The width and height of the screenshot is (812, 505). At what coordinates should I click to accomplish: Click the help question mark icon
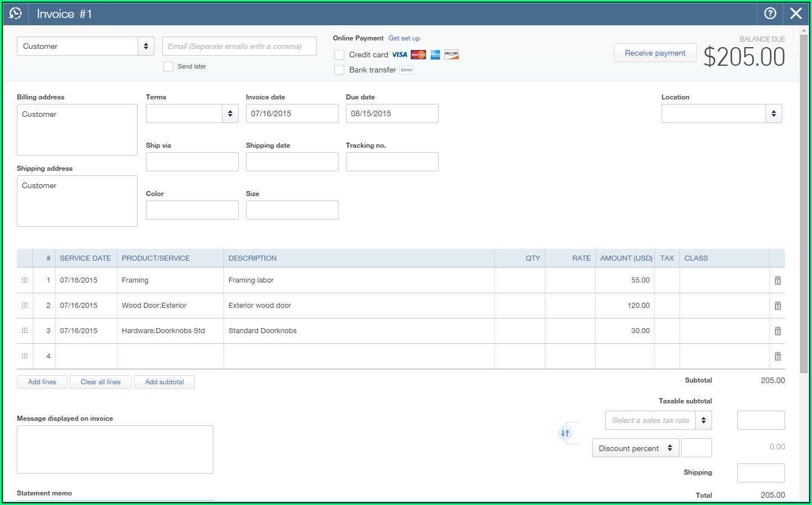(x=770, y=13)
